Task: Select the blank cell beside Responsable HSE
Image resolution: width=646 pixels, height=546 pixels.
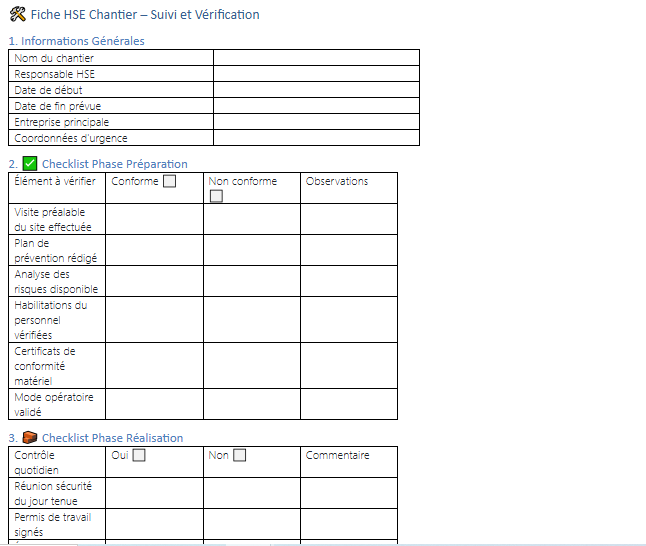Action: point(316,74)
